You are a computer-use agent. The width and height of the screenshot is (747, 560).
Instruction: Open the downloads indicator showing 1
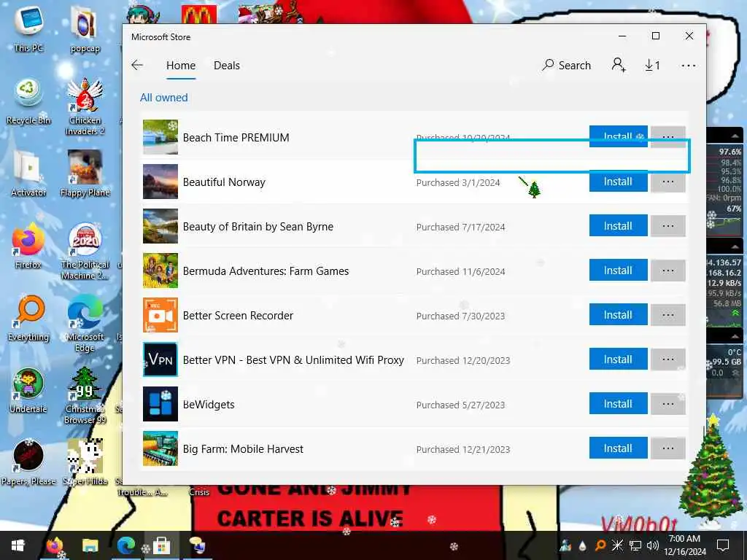[x=652, y=65]
